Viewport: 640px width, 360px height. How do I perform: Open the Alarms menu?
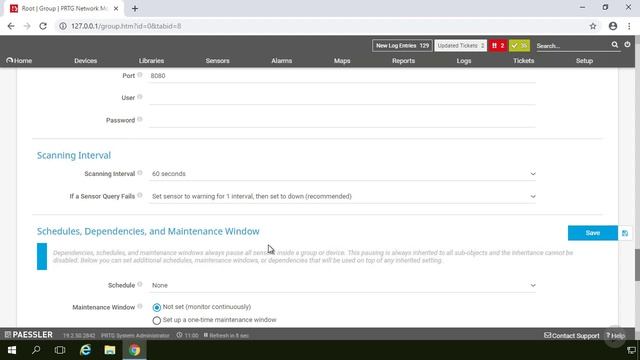point(282,60)
